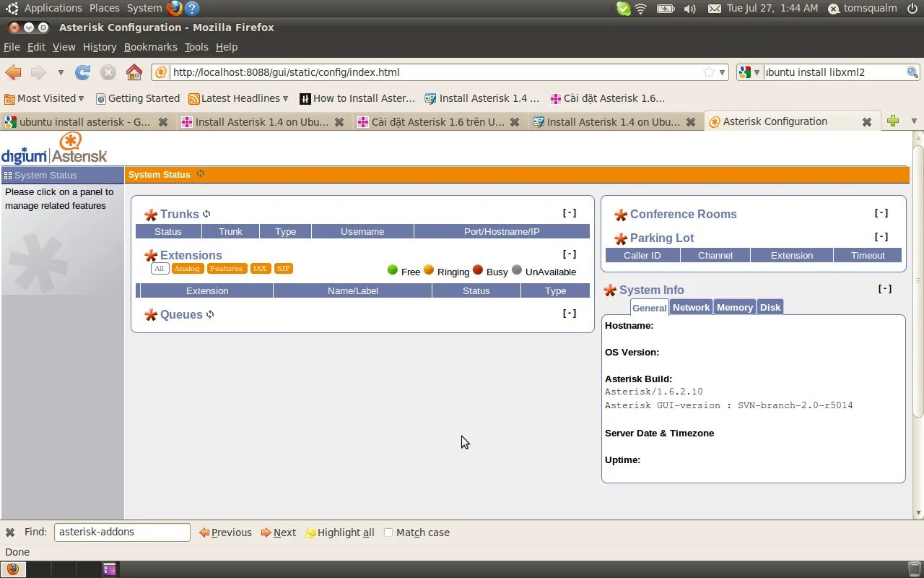The height and width of the screenshot is (578, 924).
Task: Enable the Match case checkbox
Action: 388,532
